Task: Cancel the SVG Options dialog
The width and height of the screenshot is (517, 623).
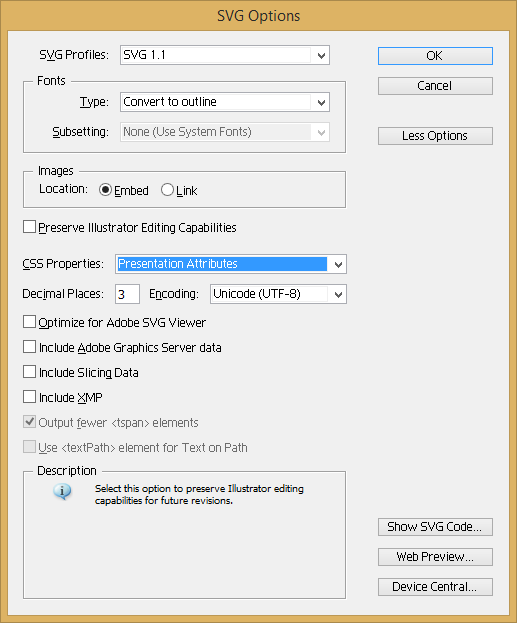Action: point(435,86)
